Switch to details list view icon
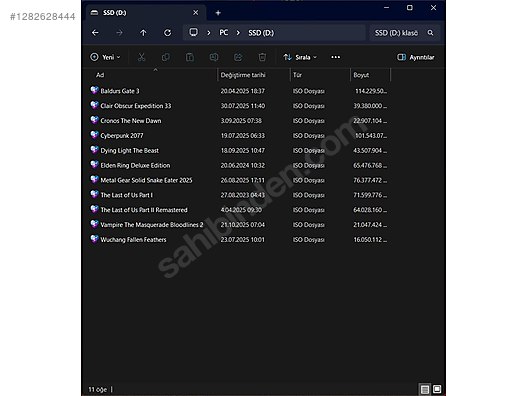The width and height of the screenshot is (528, 396). point(425,390)
